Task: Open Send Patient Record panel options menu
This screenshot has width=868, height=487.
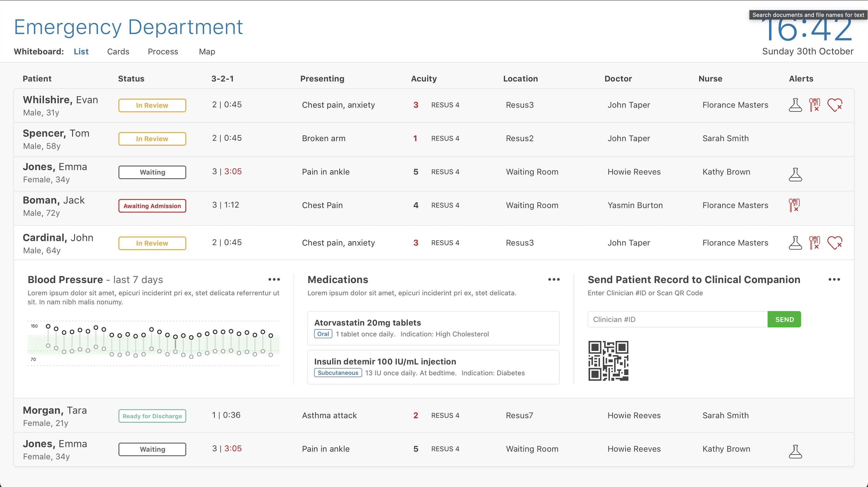Action: [x=834, y=280]
